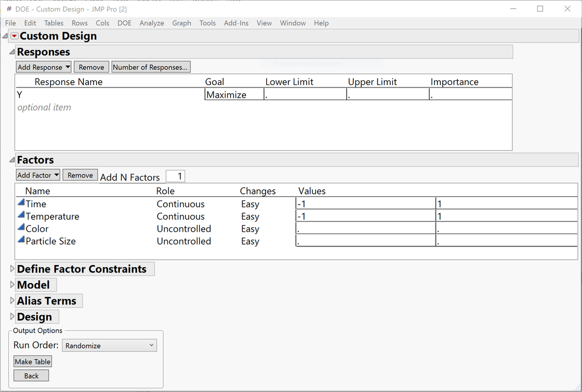Click Importance cell for response Y

pyautogui.click(x=471, y=95)
